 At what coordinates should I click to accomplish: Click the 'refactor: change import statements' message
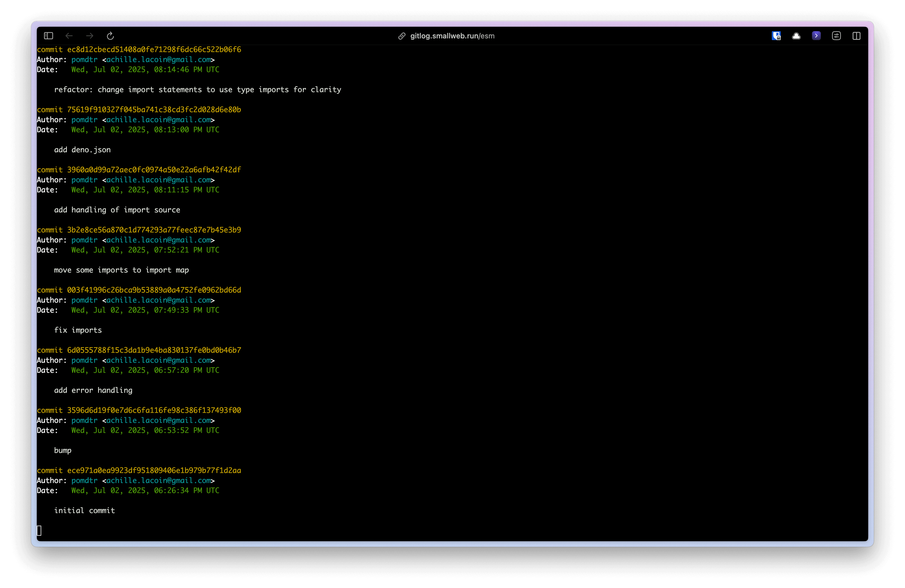[197, 90]
